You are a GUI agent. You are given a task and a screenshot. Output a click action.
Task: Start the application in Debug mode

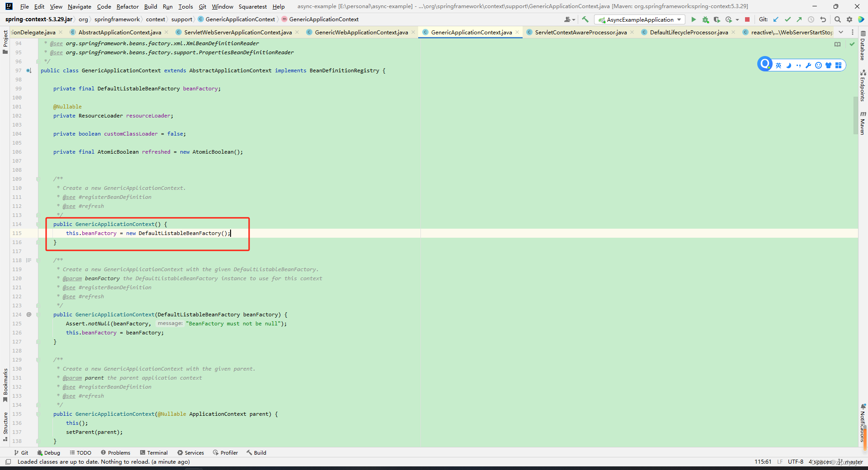pos(706,19)
